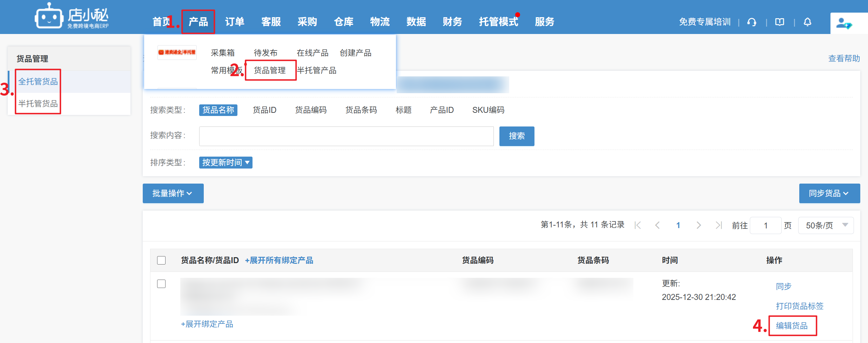Click the 搜索内容 text input field
Image resolution: width=868 pixels, height=343 pixels.
[346, 136]
